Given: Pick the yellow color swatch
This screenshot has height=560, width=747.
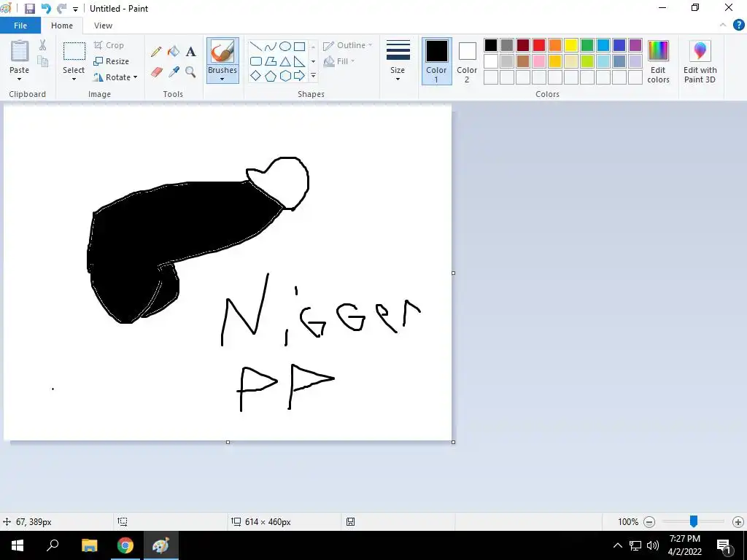Looking at the screenshot, I should [570, 45].
